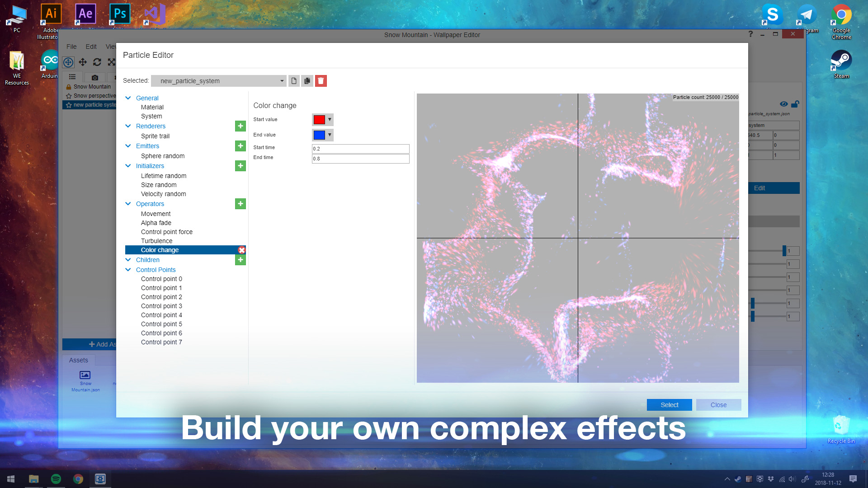Click Start time input field value

point(360,148)
